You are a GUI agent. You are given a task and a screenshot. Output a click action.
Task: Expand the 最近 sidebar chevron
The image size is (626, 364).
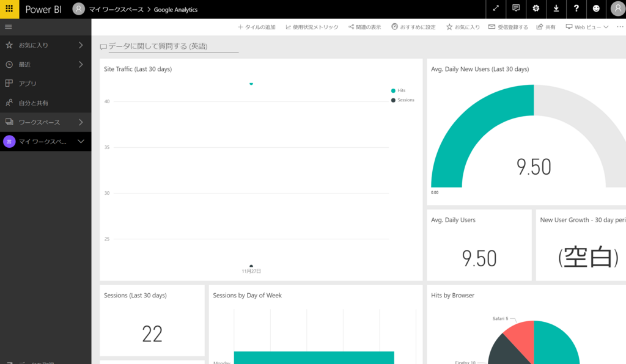point(81,64)
